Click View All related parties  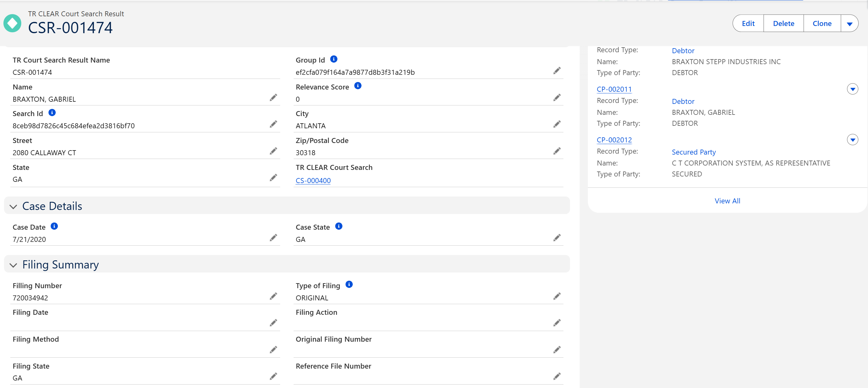click(727, 201)
